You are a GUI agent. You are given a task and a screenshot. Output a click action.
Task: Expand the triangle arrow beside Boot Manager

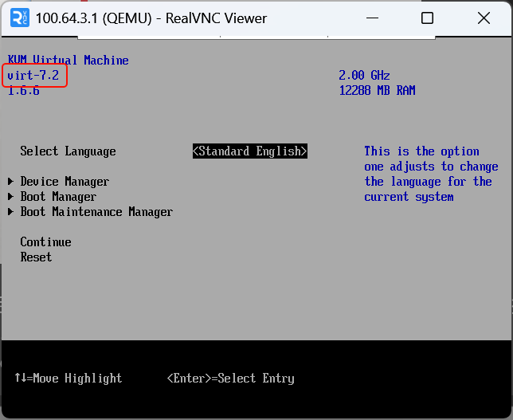(x=11, y=197)
